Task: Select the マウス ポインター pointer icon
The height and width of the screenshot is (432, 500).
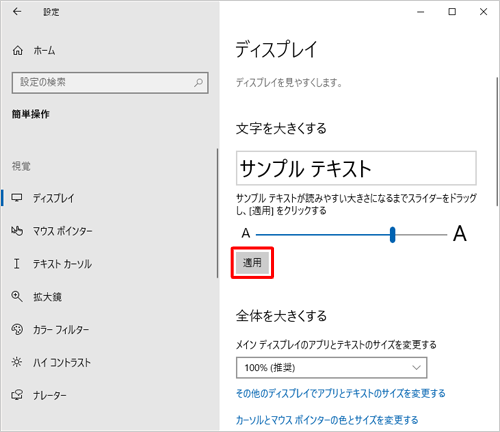Action: click(17, 231)
